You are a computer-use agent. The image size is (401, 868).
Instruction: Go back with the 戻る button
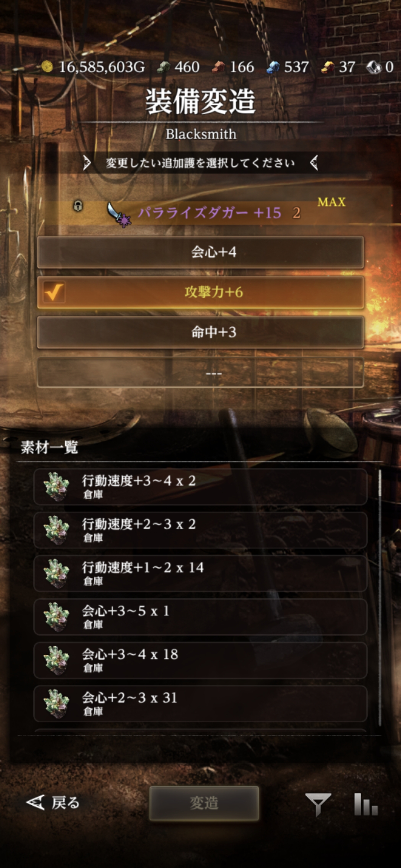(53, 803)
